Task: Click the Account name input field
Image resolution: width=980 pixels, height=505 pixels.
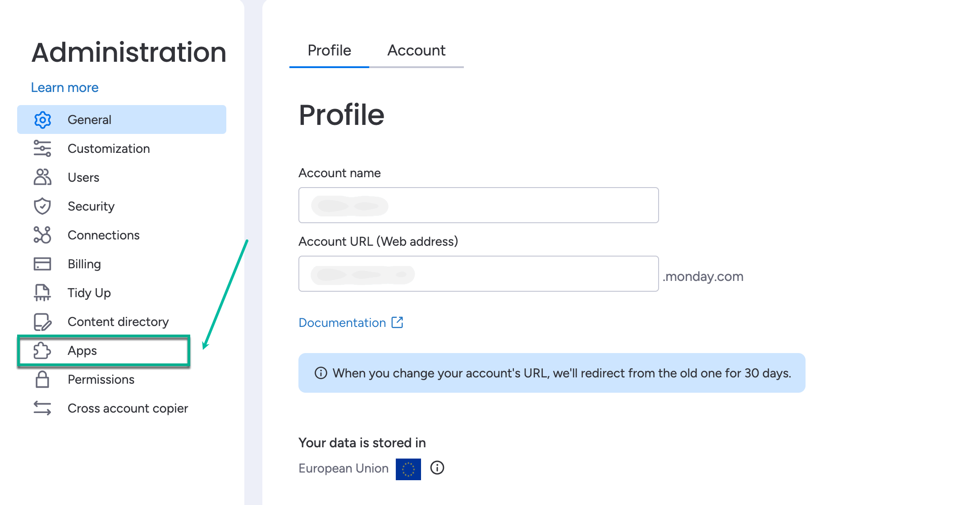Action: 478,205
